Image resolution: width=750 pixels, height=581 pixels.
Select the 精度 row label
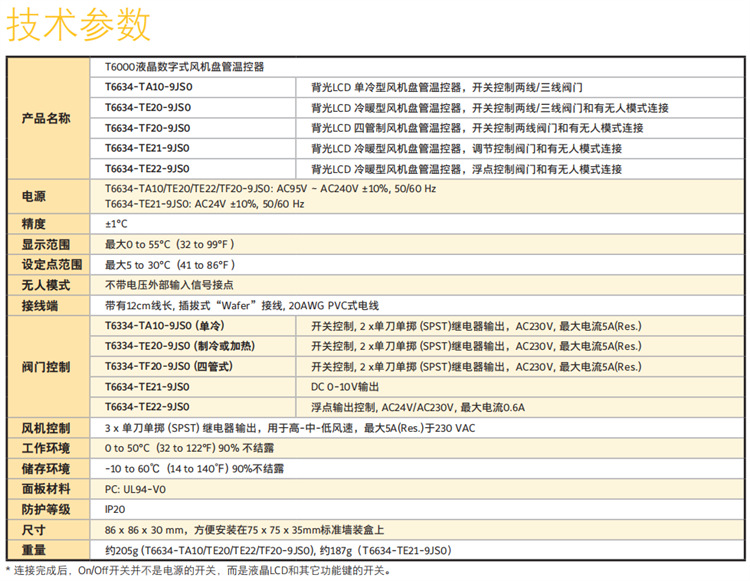pyautogui.click(x=33, y=224)
